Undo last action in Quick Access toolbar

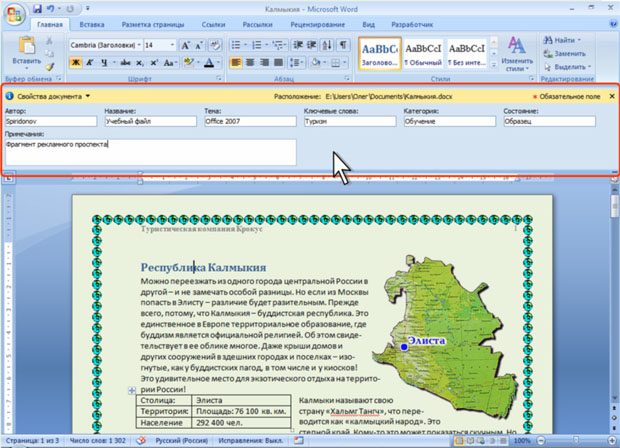click(x=50, y=8)
